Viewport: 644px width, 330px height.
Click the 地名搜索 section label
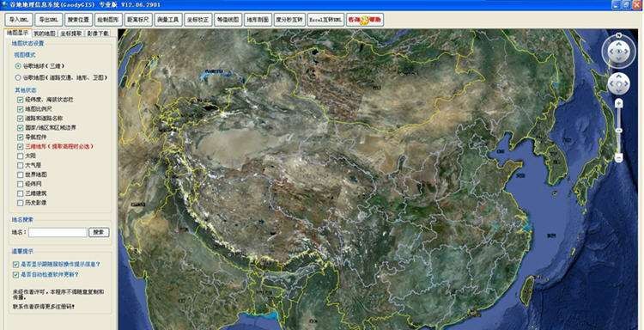[x=22, y=219]
